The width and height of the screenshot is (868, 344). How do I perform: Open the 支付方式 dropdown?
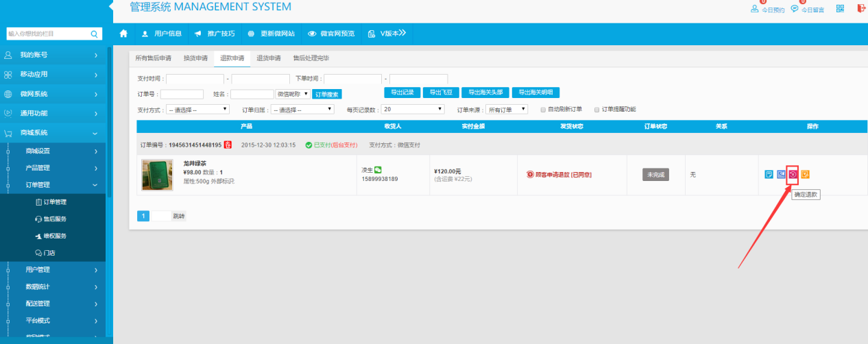click(197, 109)
